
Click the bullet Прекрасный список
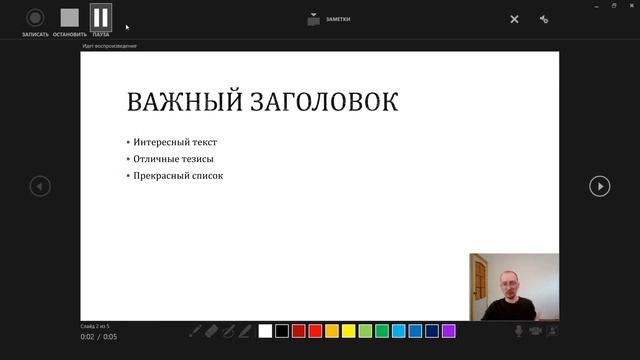coord(178,176)
